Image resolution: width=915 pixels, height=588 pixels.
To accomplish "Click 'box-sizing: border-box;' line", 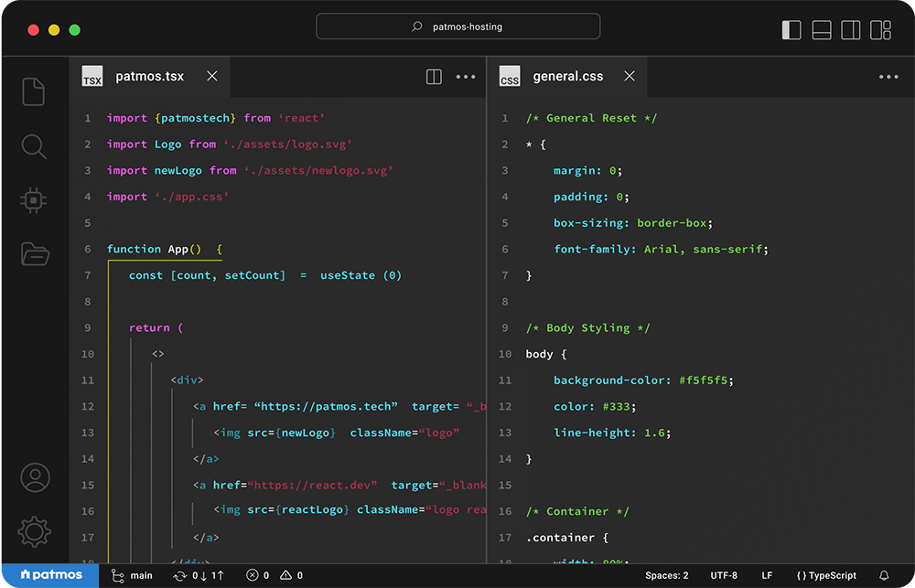I will [633, 223].
